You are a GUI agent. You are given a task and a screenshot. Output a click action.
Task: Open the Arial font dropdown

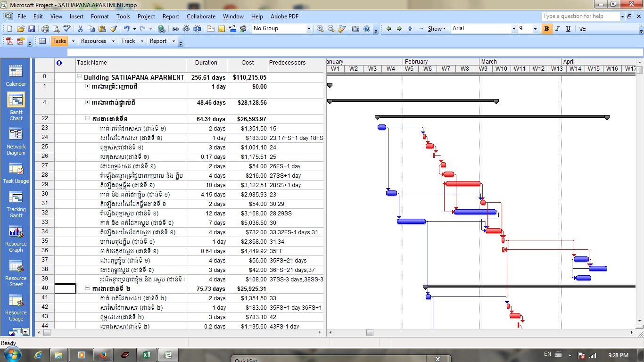coord(514,29)
